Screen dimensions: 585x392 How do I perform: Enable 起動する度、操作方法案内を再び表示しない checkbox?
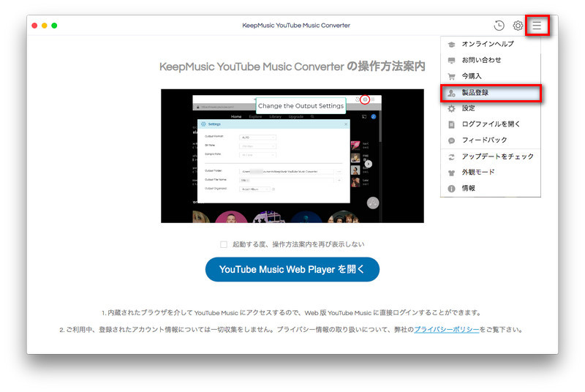pos(224,245)
